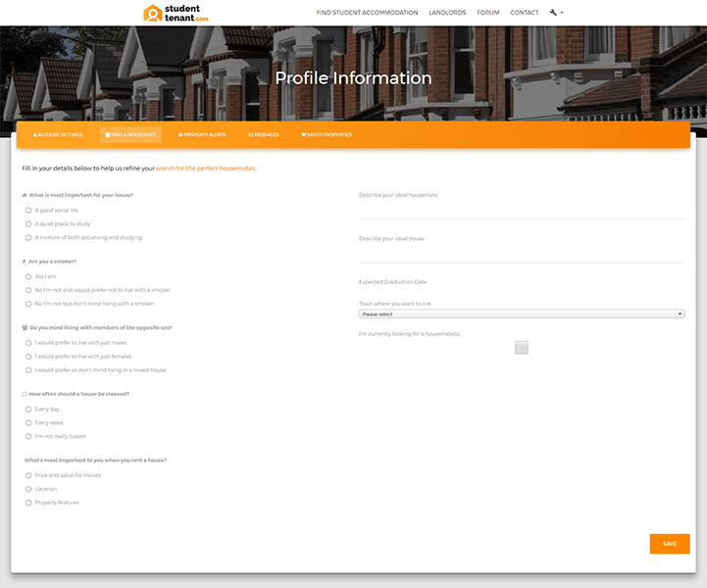Click the ideal housemate description field
707x588 pixels.
pos(522,210)
